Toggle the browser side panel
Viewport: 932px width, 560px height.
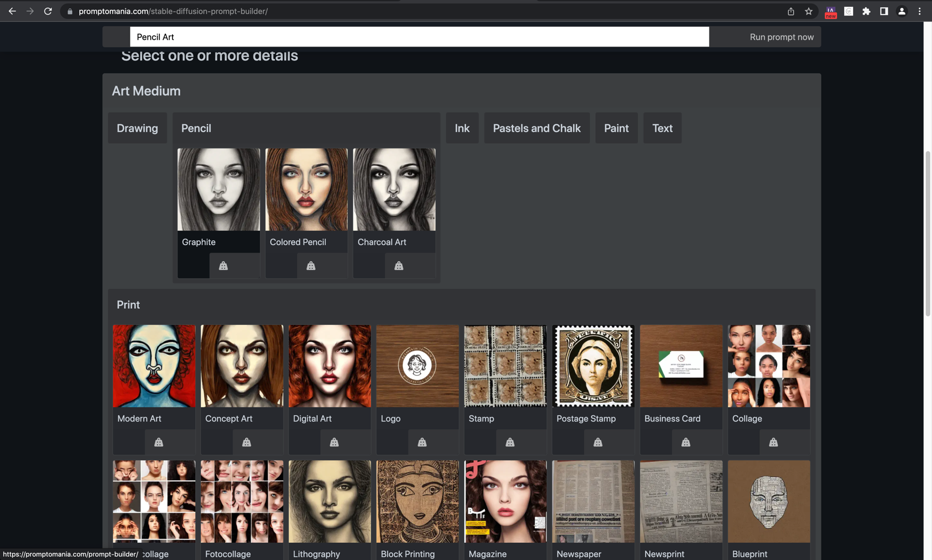click(x=884, y=11)
